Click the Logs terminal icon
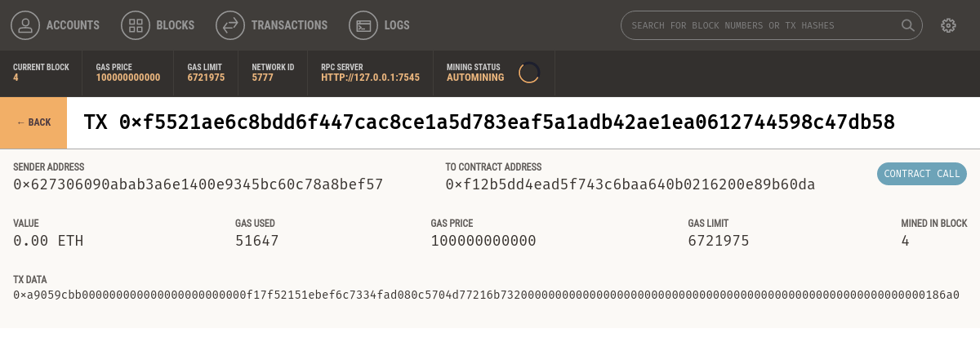The image size is (980, 364). [363, 25]
